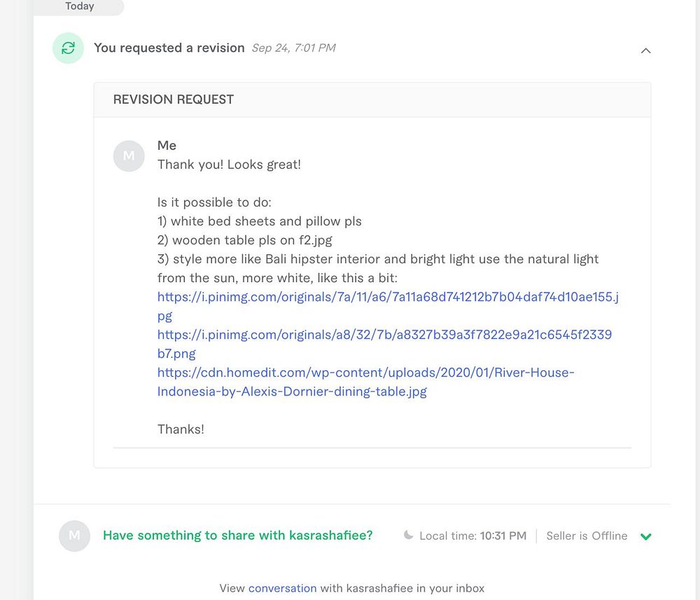Click the "Today" date pill
This screenshot has height=600, width=700.
[79, 6]
